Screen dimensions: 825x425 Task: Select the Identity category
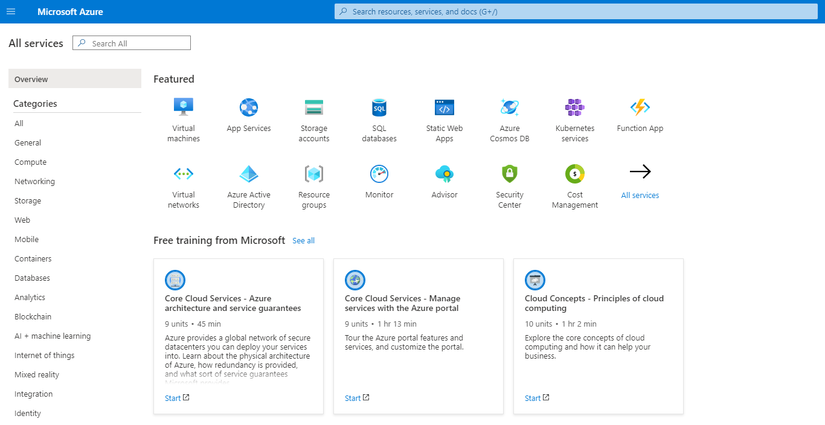coord(28,413)
